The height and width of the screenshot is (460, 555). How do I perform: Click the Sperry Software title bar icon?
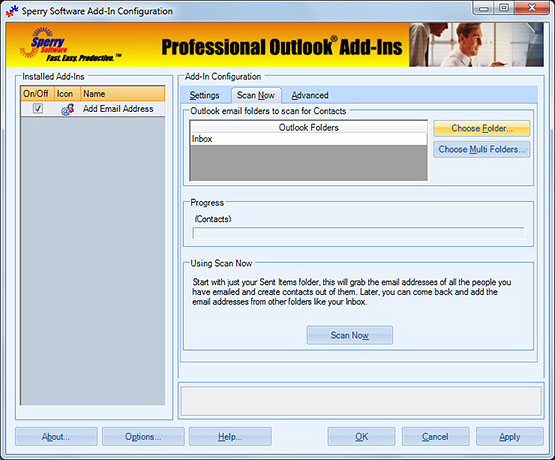pos(11,11)
